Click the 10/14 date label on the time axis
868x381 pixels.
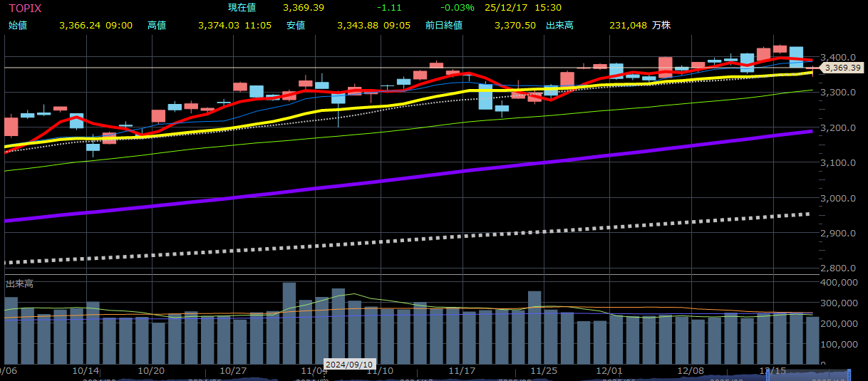[86, 371]
